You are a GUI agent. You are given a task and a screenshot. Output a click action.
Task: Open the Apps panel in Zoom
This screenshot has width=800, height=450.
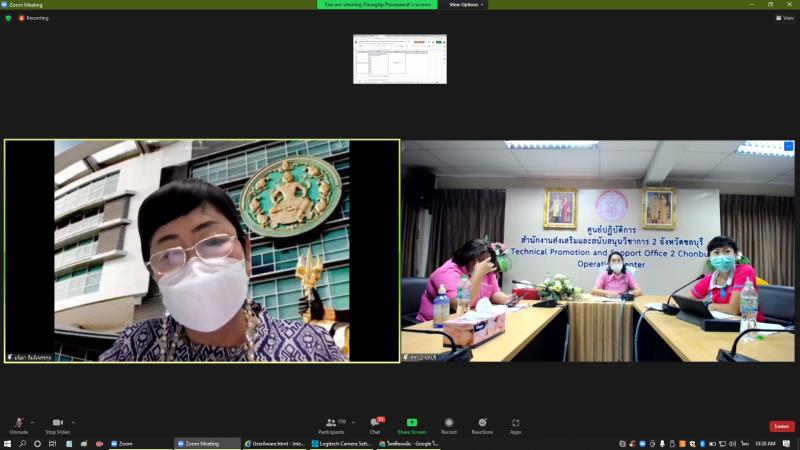pos(515,425)
